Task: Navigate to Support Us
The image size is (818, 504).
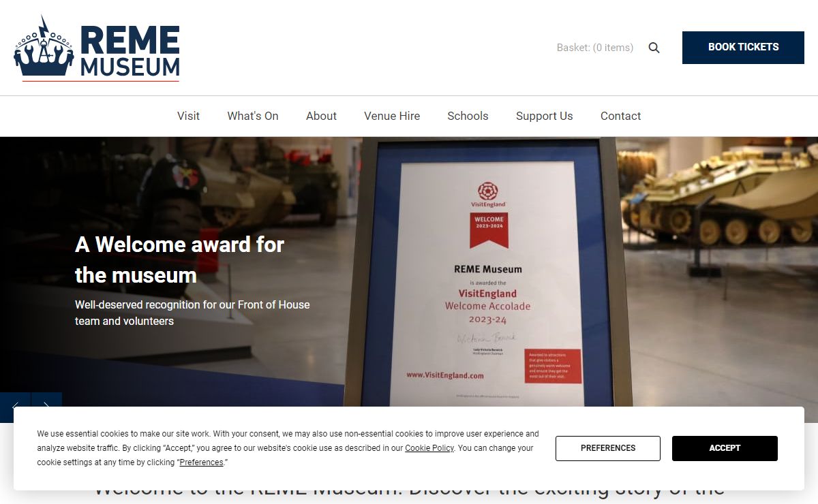Action: 545,116
